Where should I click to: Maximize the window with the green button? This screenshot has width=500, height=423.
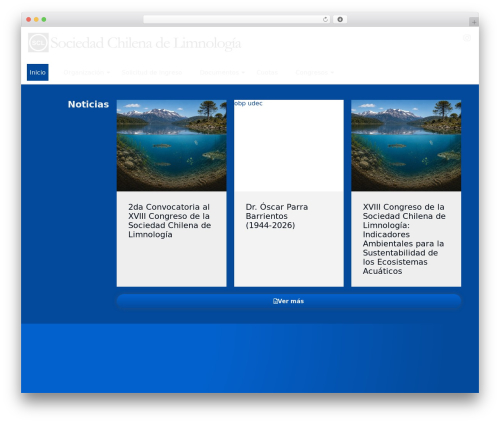point(44,19)
